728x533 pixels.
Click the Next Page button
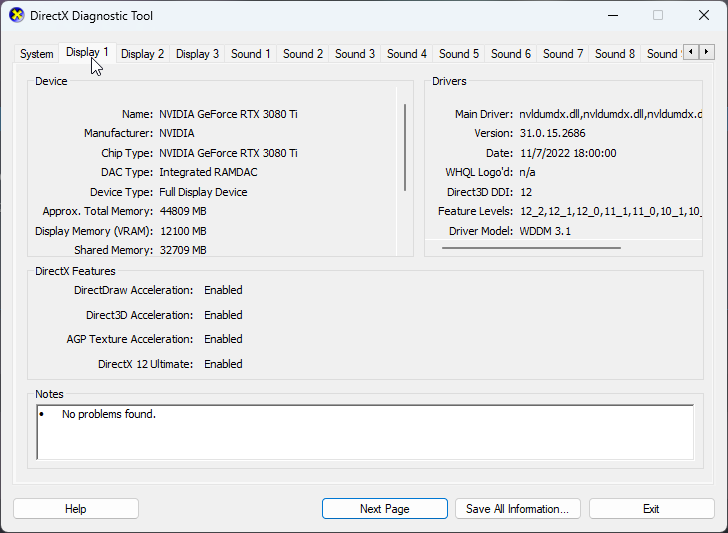[x=384, y=509]
